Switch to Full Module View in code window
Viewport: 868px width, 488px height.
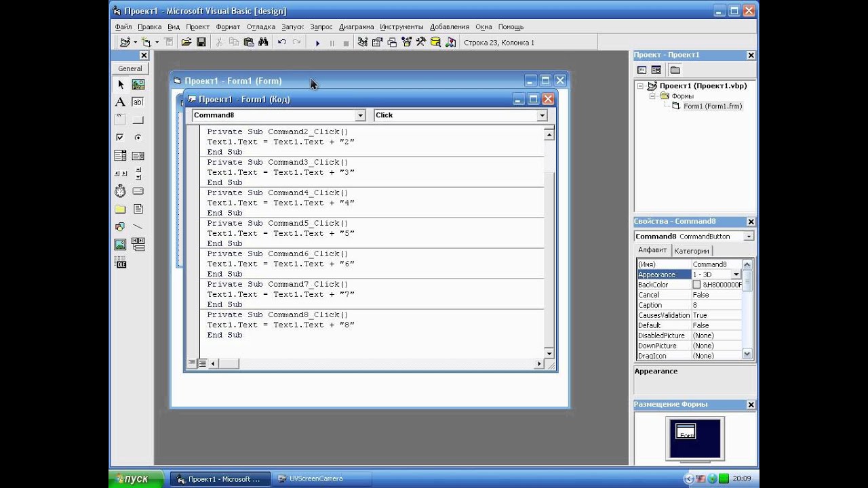[x=202, y=364]
